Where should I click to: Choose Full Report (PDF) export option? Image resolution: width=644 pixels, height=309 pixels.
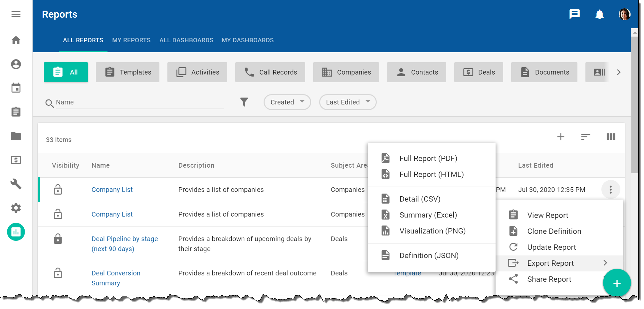(428, 158)
